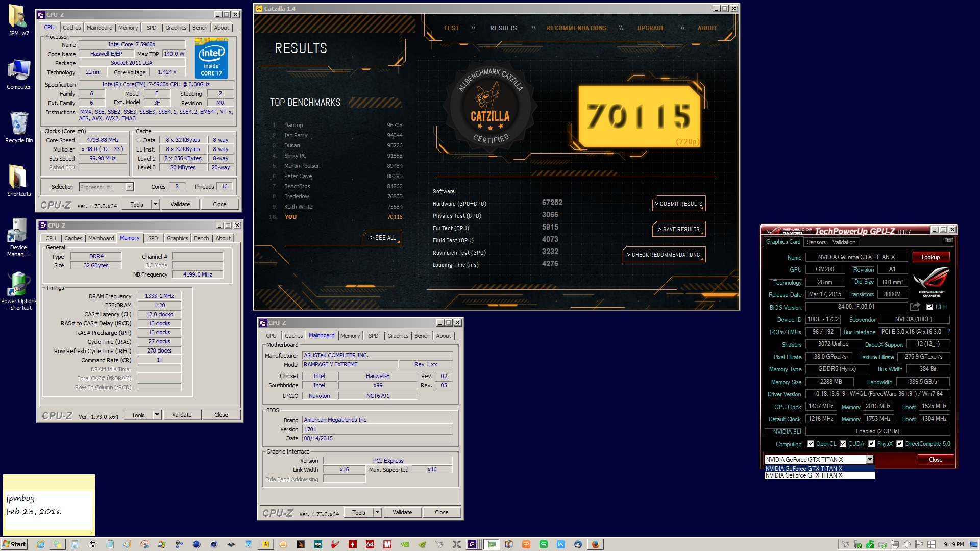980x551 pixels.
Task: Open the Paint palette icon in the taskbar
Action: (x=127, y=544)
